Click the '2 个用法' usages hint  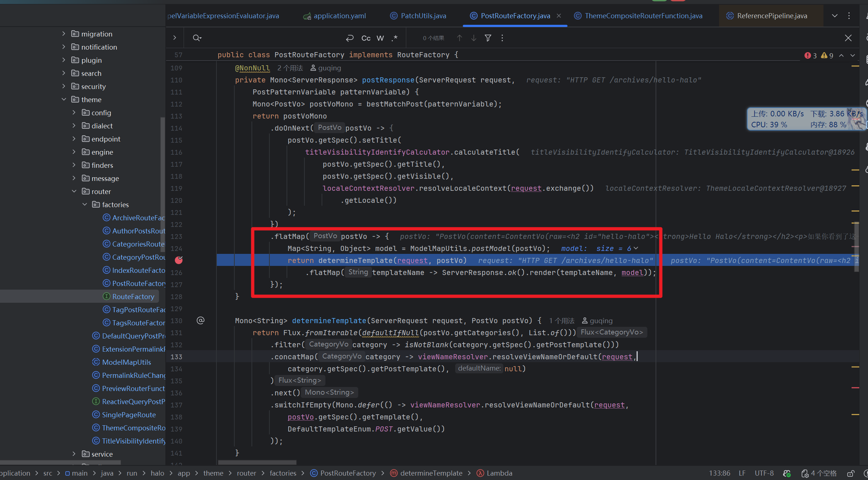coord(290,68)
